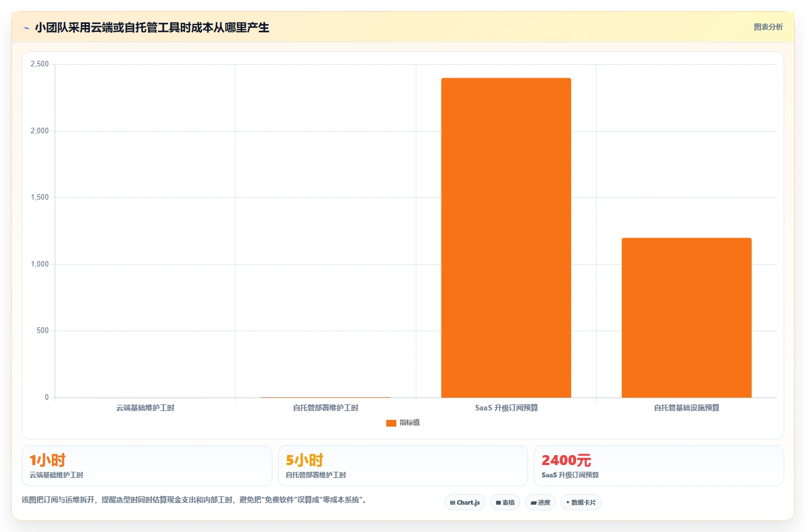Click the description text beginning 该图把订阅与运维拆开
Image resolution: width=806 pixels, height=532 pixels.
[194, 500]
